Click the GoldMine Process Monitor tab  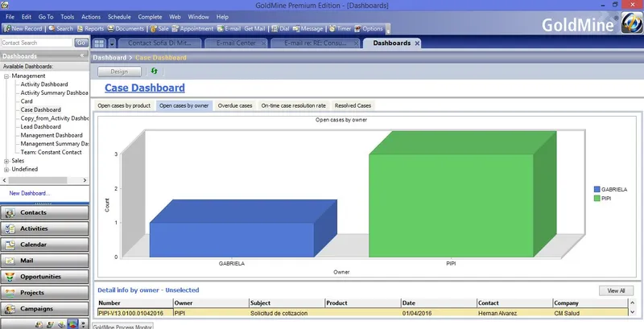[x=123, y=327]
